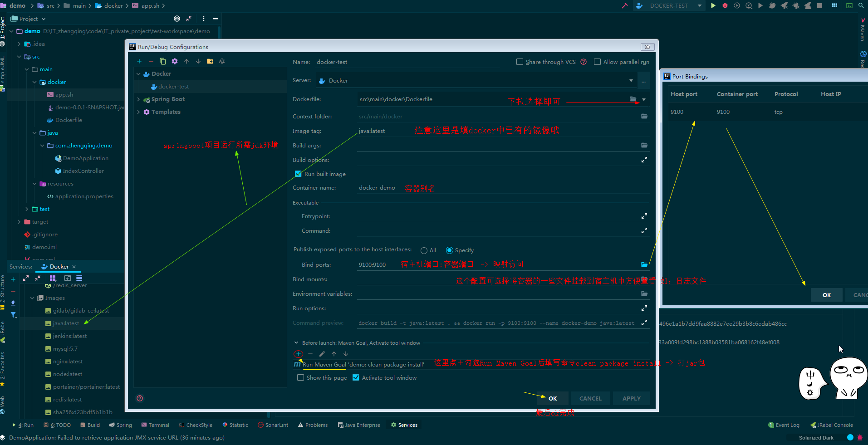Copy the selected docker-test configuration
Image resolution: width=868 pixels, height=445 pixels.
(163, 61)
